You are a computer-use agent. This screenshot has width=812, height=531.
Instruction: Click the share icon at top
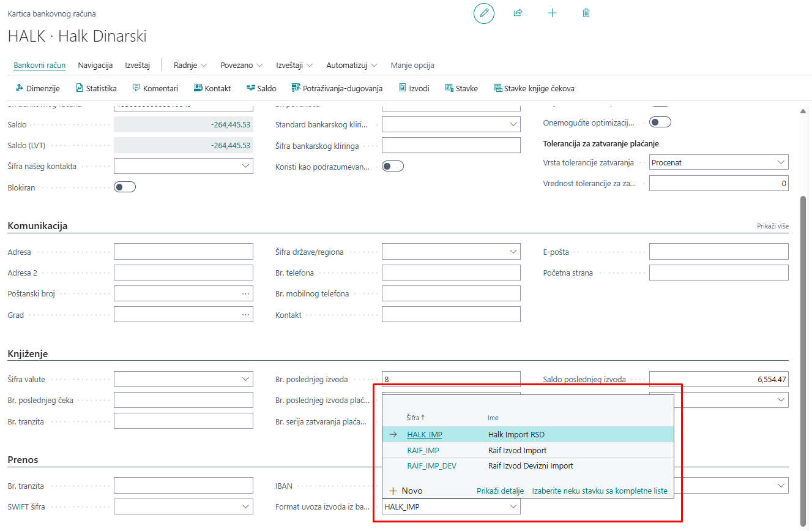pos(518,13)
